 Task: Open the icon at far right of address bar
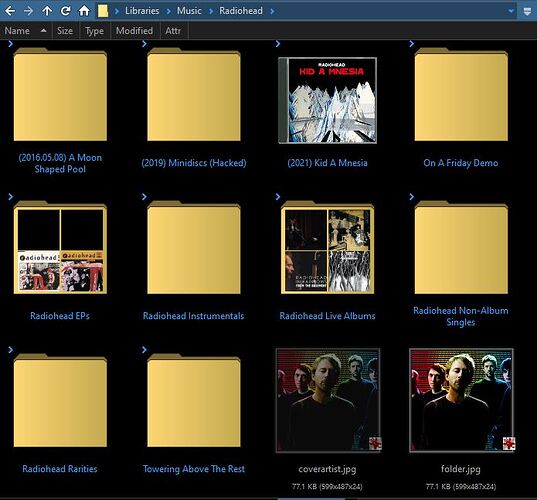pyautogui.click(x=527, y=11)
